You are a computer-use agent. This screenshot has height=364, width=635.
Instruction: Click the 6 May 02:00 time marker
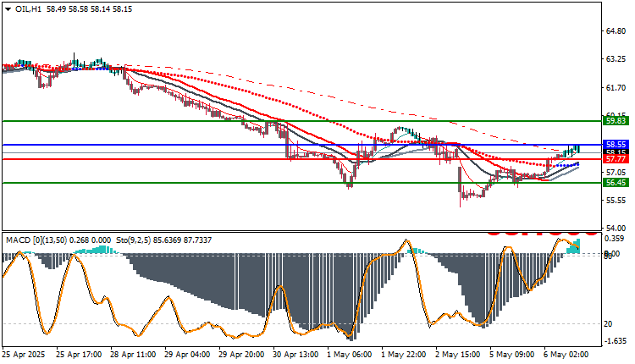(566, 355)
